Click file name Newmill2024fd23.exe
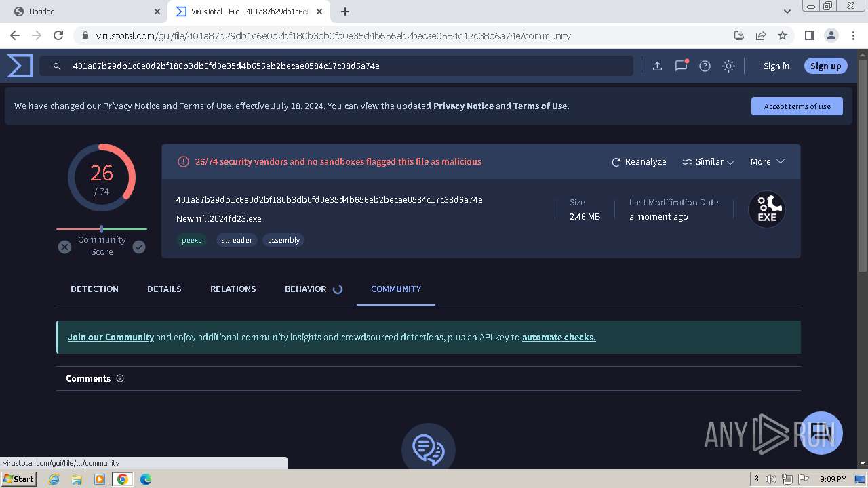Image resolution: width=868 pixels, height=488 pixels. pos(218,218)
